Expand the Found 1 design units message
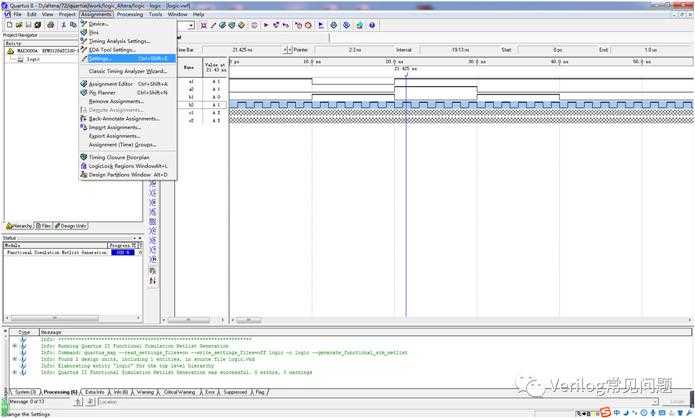Viewport: 695px width, 418px height. pos(15,359)
